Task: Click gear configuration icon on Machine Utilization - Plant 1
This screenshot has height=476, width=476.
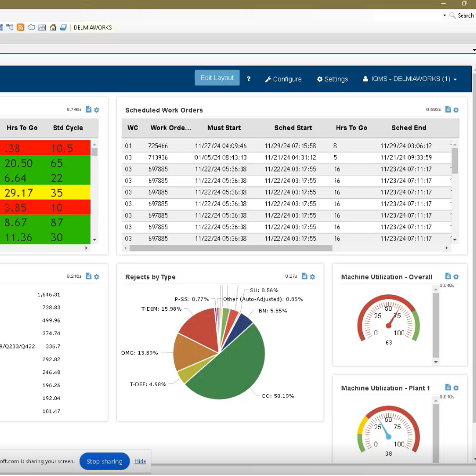Action: (456, 388)
